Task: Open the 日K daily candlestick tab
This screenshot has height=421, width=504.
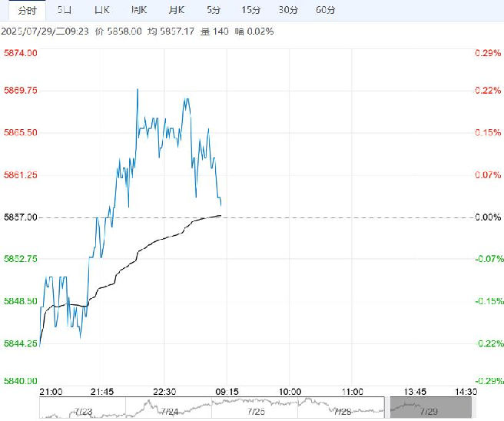Action: click(x=102, y=10)
